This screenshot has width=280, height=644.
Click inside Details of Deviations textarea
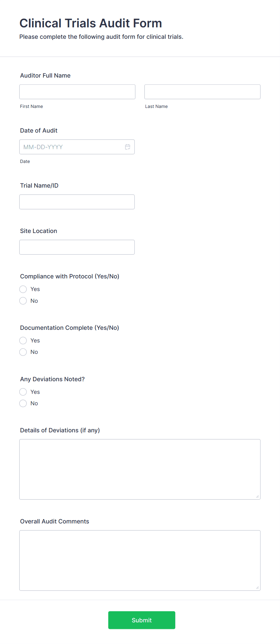pos(140,468)
